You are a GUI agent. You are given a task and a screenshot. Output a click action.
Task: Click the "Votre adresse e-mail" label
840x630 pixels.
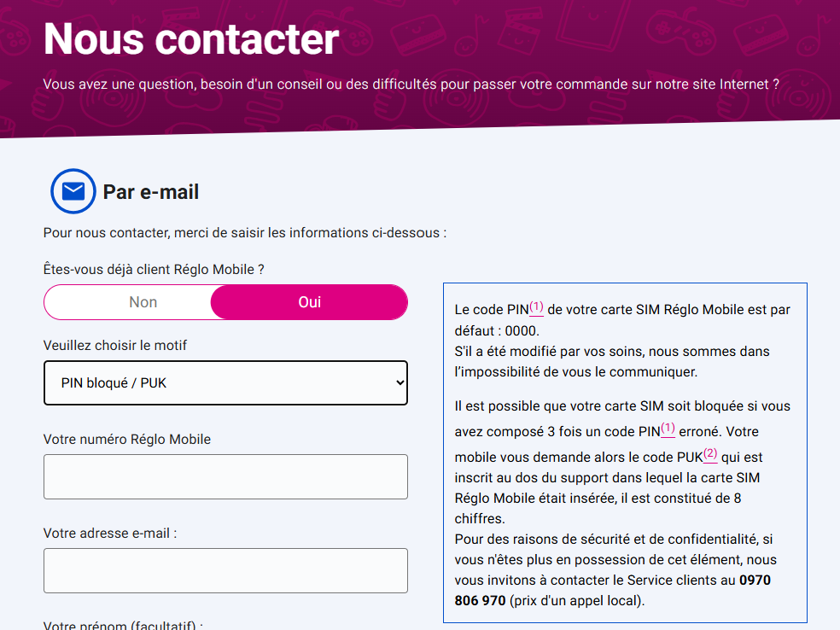coord(110,534)
